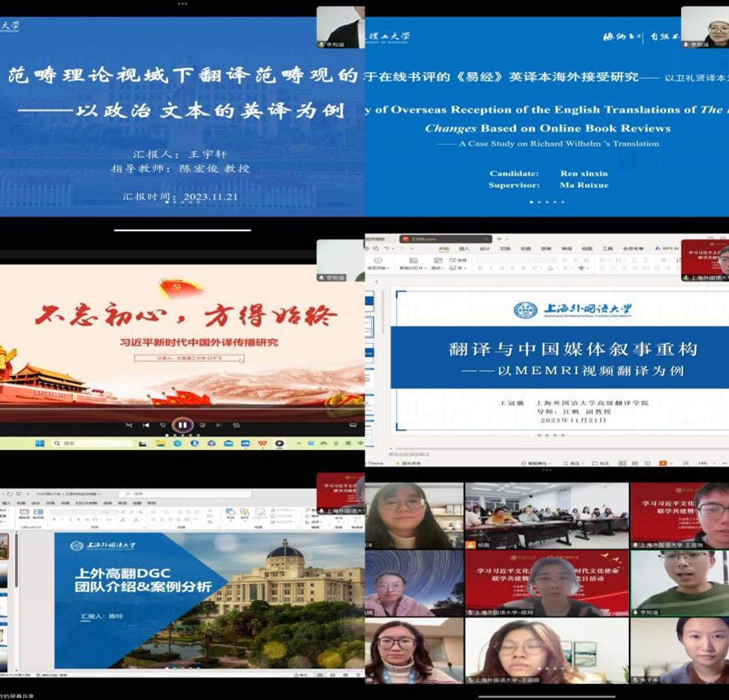
Task: Switch to the 设计 tab in WPS
Action: pyautogui.click(x=484, y=249)
